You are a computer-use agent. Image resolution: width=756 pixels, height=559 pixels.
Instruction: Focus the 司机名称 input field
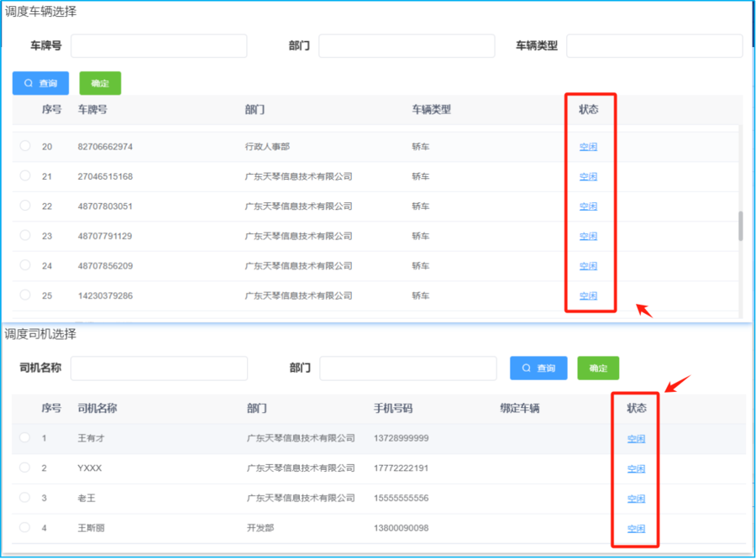(x=159, y=368)
